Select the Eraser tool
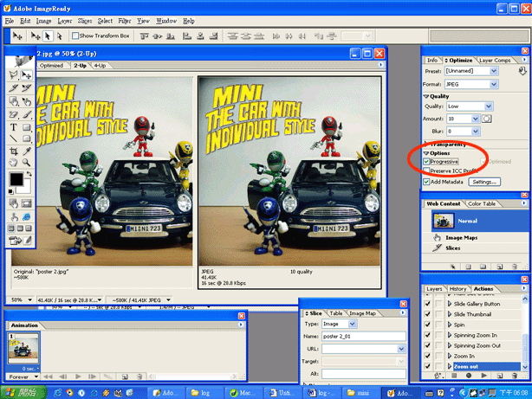532x399 pixels. 13,114
